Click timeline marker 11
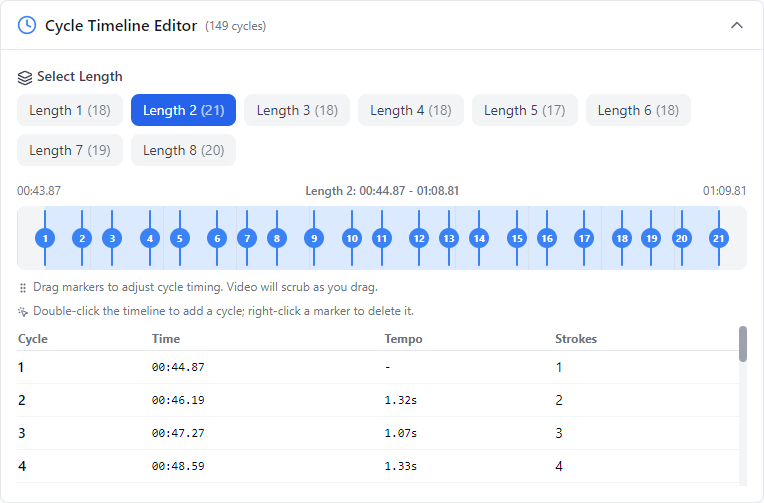The width and height of the screenshot is (764, 503). (382, 238)
